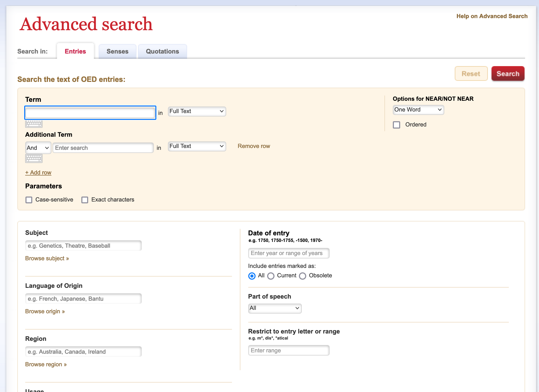Click the Browse subject link
This screenshot has width=539, height=392.
(47, 258)
